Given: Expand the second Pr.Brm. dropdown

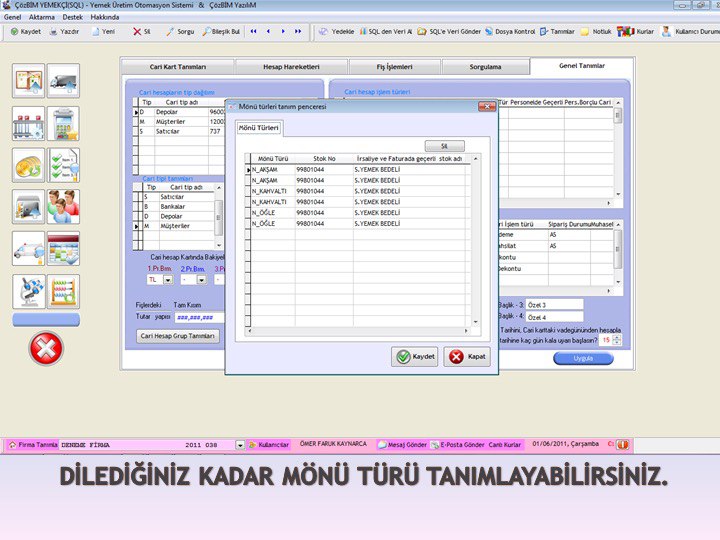Looking at the screenshot, I should pyautogui.click(x=201, y=280).
